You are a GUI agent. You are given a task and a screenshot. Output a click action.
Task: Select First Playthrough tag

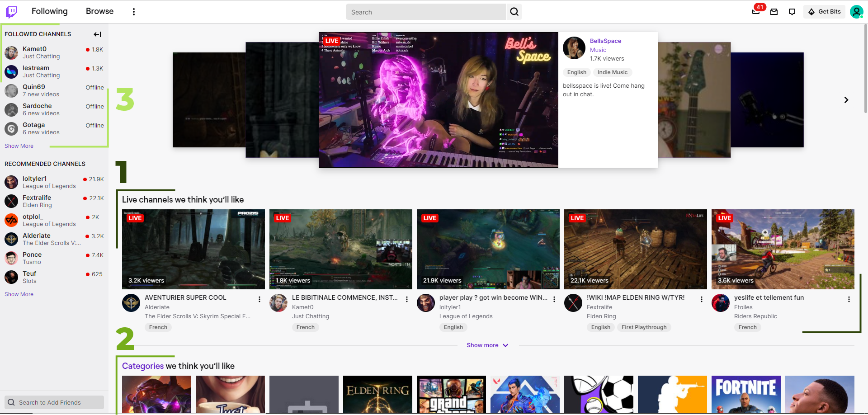644,327
